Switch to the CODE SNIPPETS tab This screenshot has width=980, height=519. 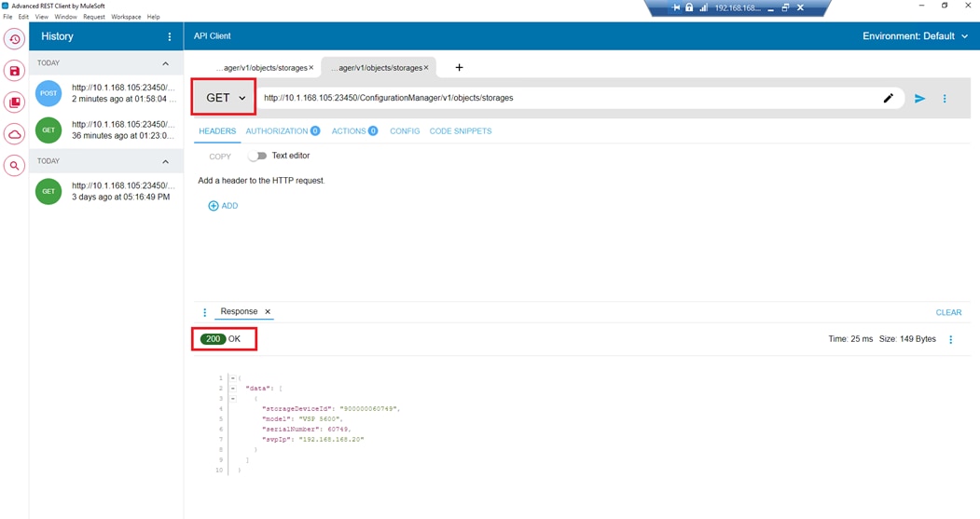click(461, 131)
